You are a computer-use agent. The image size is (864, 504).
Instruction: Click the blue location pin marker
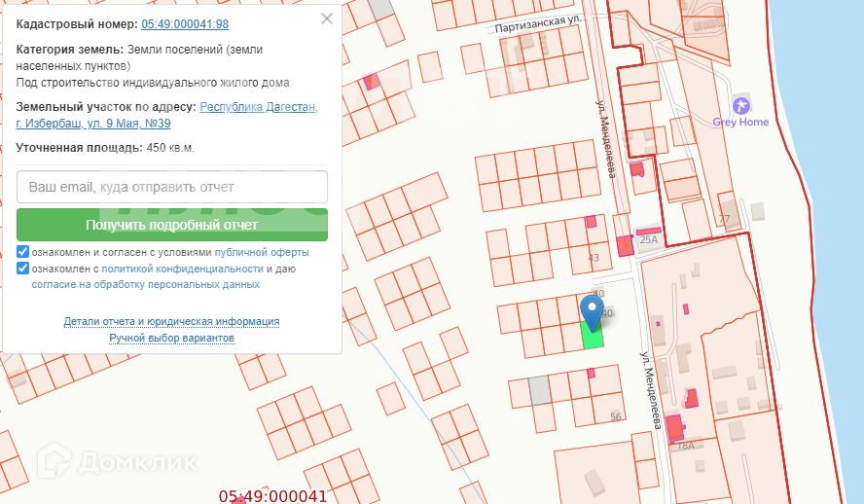tap(592, 311)
